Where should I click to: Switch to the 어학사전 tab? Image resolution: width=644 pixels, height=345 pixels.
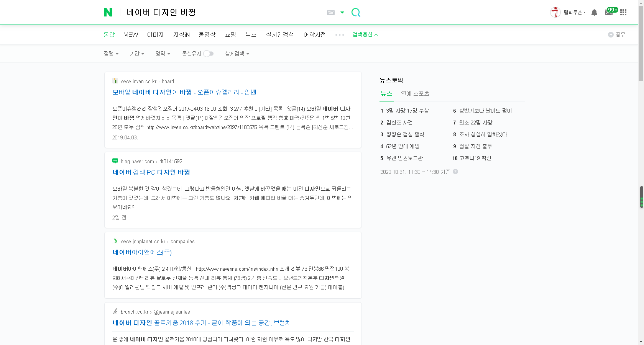(x=314, y=34)
